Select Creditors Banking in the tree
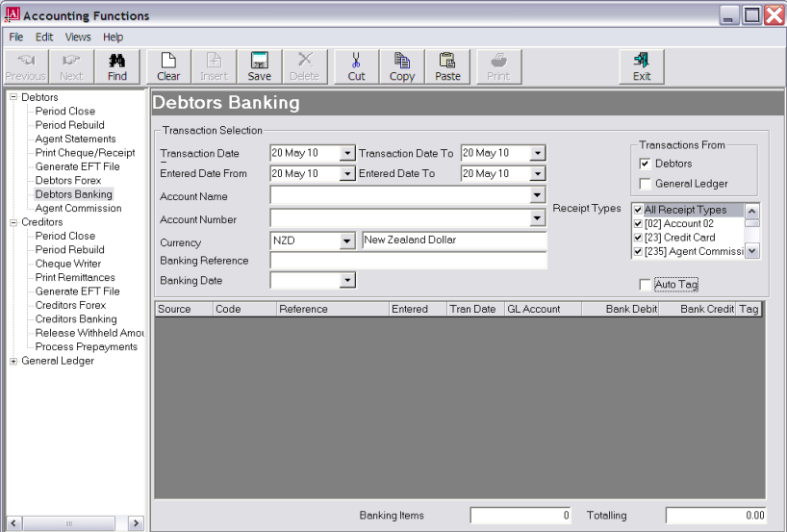This screenshot has width=787, height=532. point(76,319)
